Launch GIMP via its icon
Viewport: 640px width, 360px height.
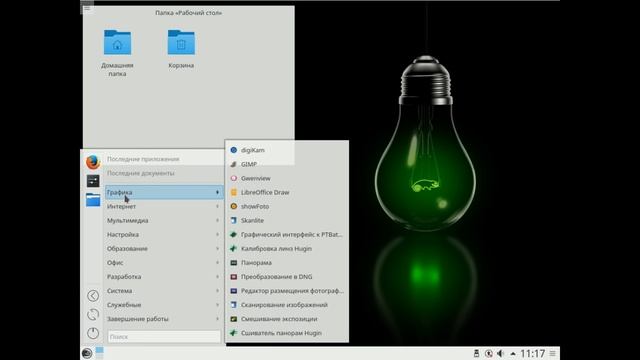coord(233,164)
